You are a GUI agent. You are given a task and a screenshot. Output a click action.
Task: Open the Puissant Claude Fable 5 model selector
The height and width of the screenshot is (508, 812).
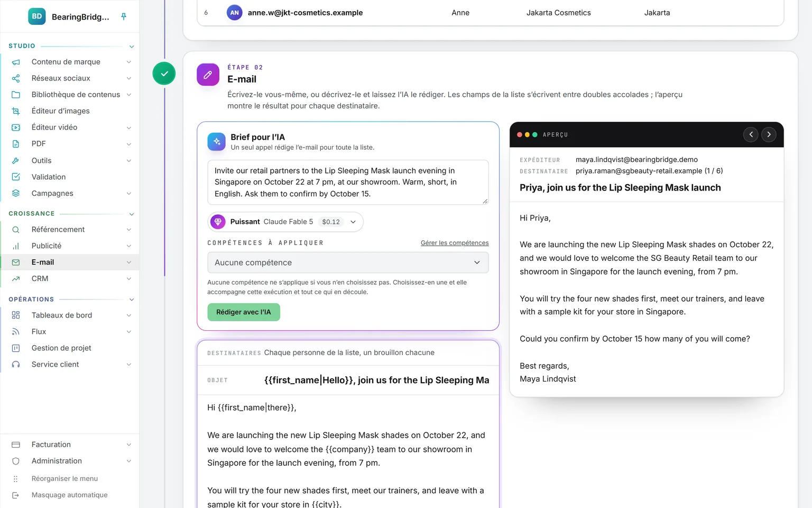285,222
